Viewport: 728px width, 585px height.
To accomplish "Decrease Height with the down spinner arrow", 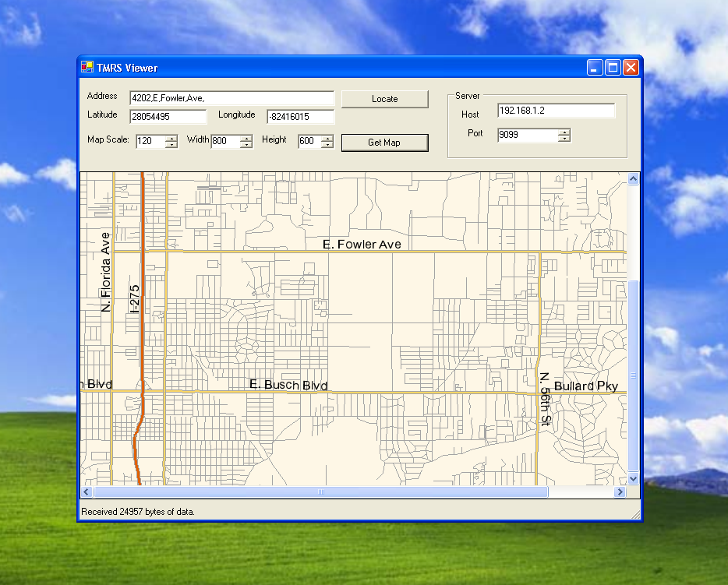I will [327, 145].
